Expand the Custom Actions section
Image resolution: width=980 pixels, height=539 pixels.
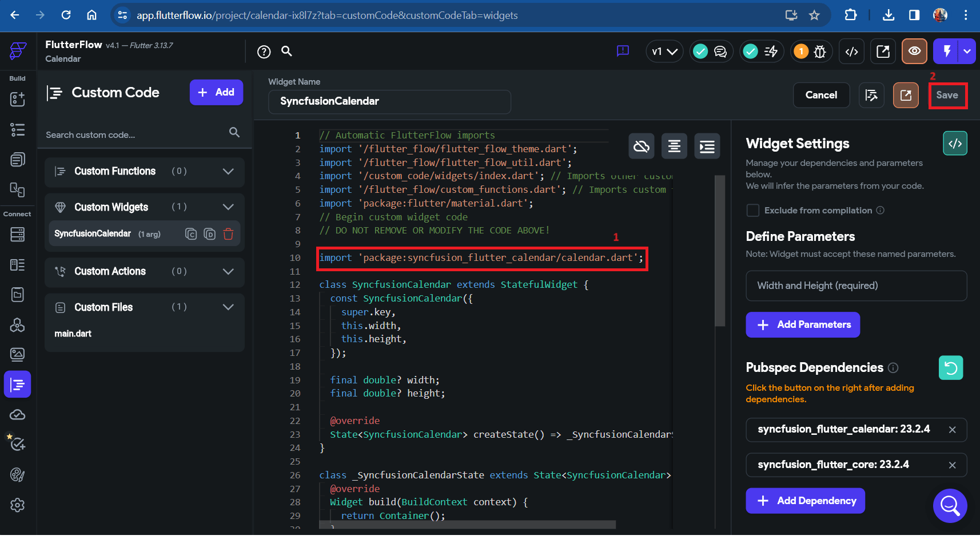pyautogui.click(x=228, y=271)
